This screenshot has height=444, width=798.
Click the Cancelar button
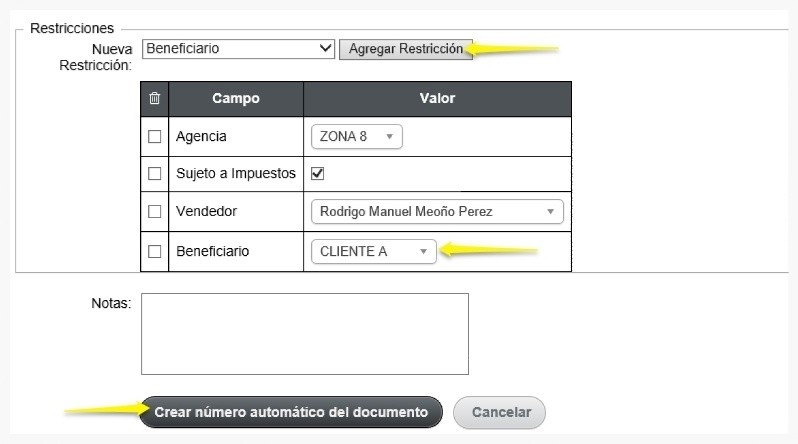[499, 412]
